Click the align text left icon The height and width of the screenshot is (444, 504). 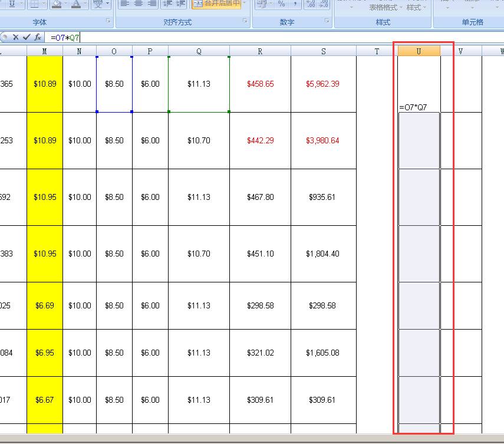pos(124,4)
